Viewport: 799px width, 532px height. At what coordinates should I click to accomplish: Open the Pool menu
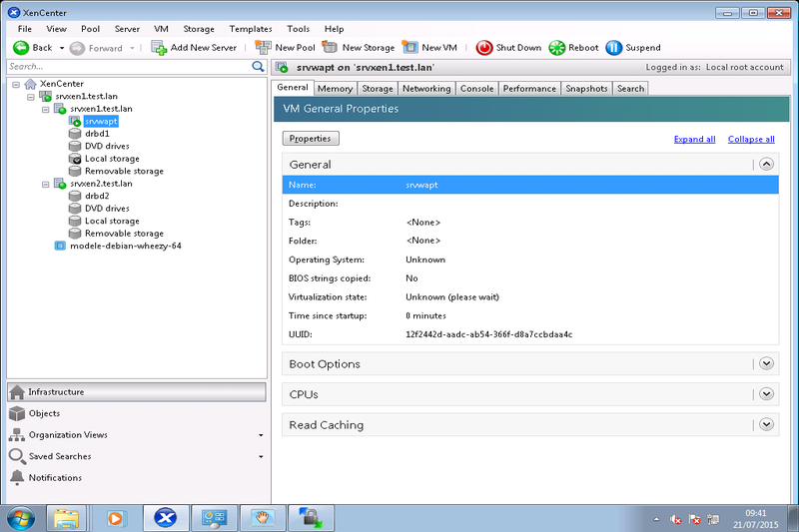pos(90,29)
